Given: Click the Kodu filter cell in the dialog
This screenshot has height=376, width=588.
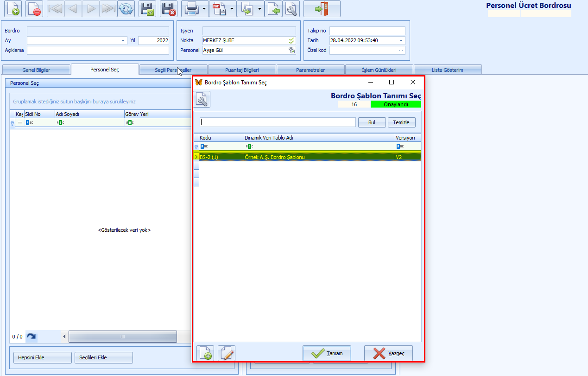Looking at the screenshot, I should click(x=221, y=146).
